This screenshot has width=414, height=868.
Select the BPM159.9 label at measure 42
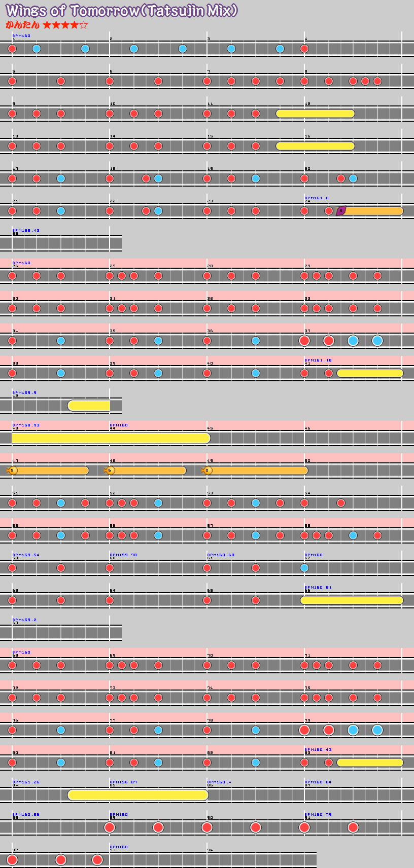pos(24,392)
